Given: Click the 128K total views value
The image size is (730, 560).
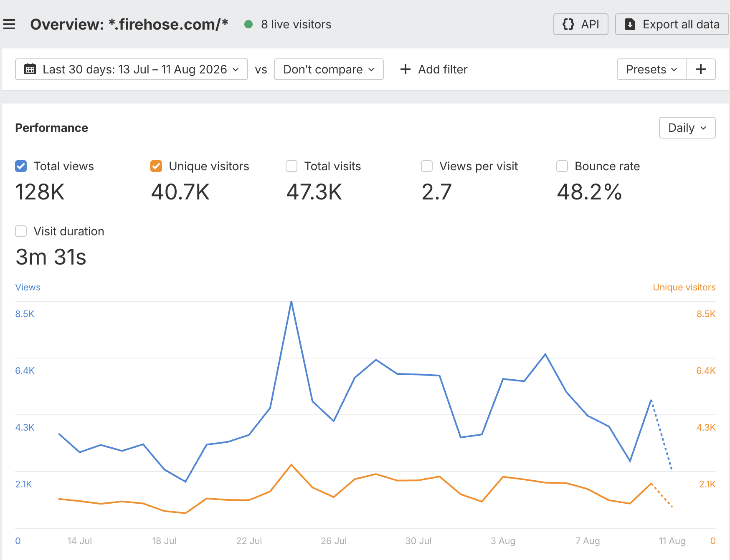Looking at the screenshot, I should pos(40,192).
